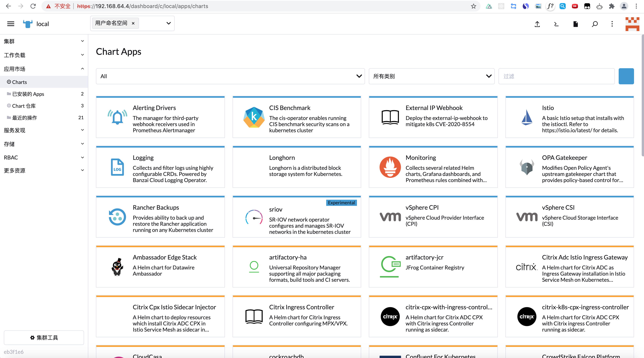
Task: Open the 所有类别 category dropdown
Action: pyautogui.click(x=432, y=76)
